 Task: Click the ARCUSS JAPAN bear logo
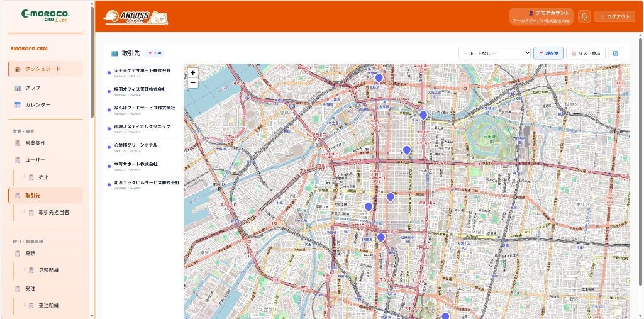pyautogui.click(x=136, y=18)
